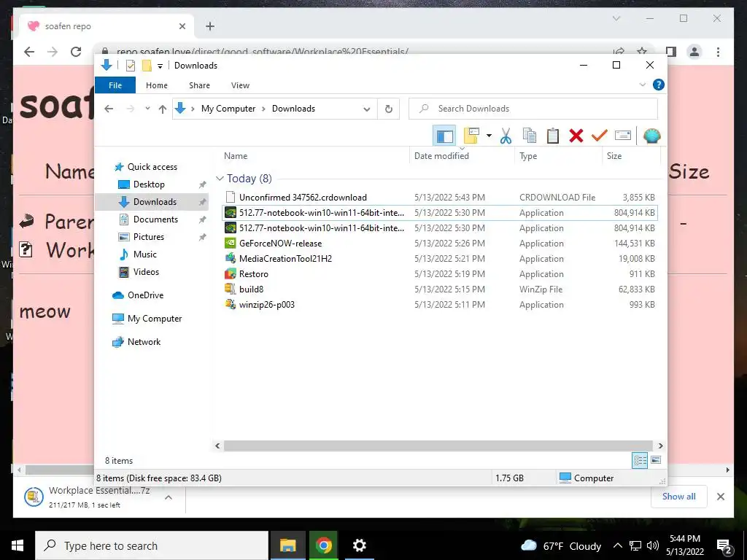747x560 pixels.
Task: Click the New folder icon in title bar
Action: tap(147, 66)
